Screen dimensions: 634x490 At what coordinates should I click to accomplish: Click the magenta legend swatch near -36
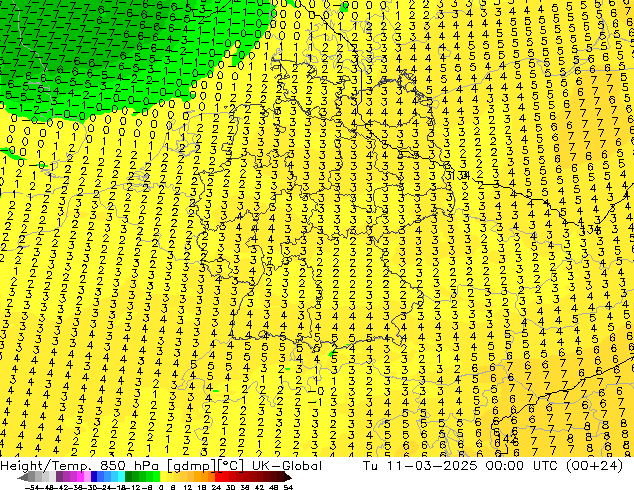(x=80, y=477)
